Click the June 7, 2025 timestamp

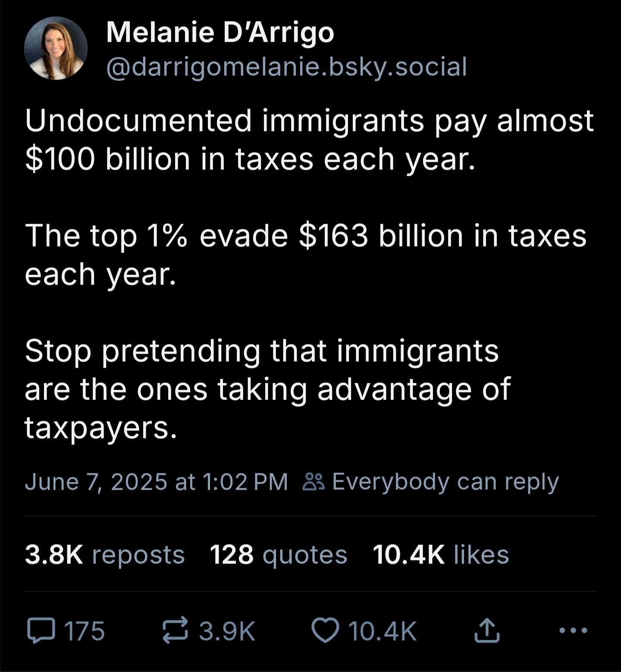click(x=156, y=482)
